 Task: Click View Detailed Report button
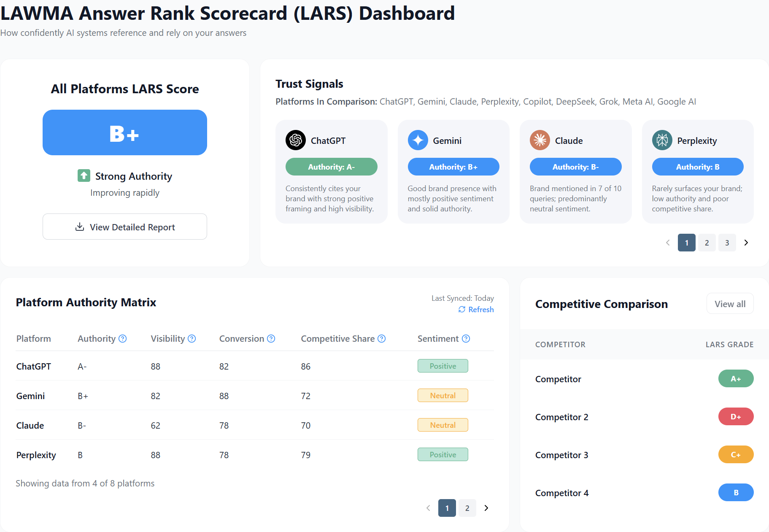pos(125,227)
